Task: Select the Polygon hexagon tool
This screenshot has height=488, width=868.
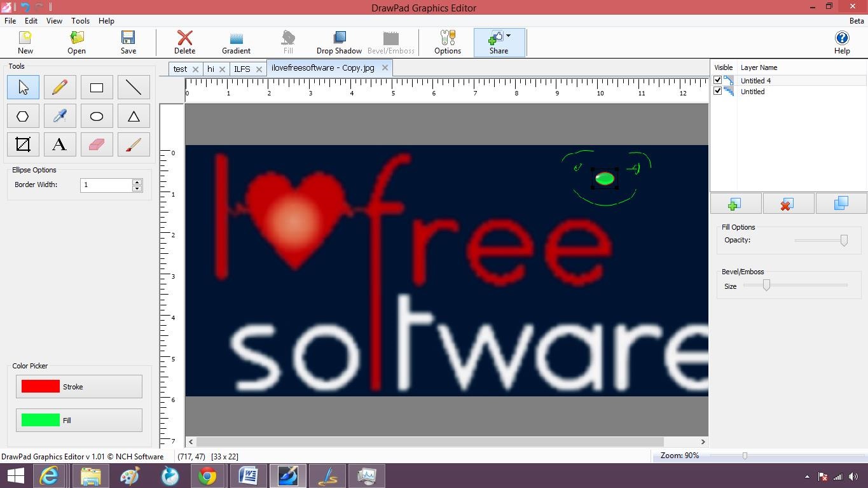Action: (x=23, y=116)
